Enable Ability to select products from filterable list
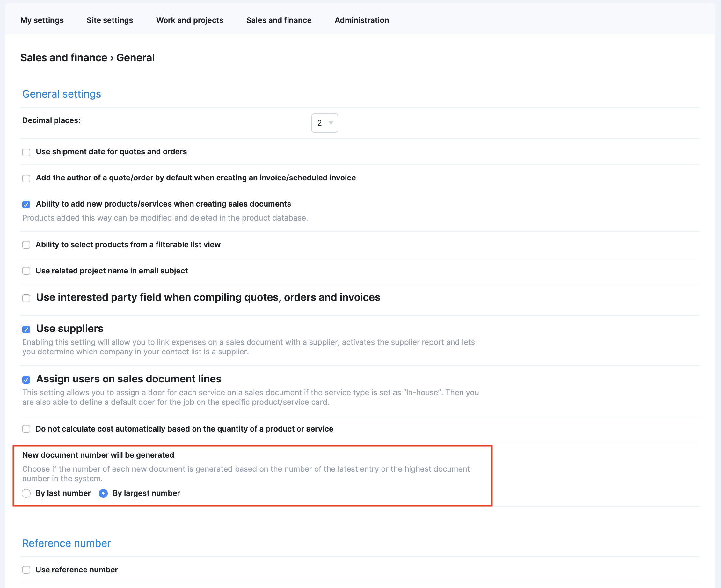Screen dimensions: 721x588 [26, 244]
